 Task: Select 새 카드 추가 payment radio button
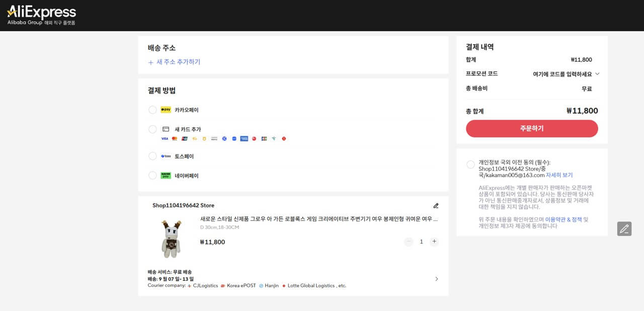tap(152, 129)
